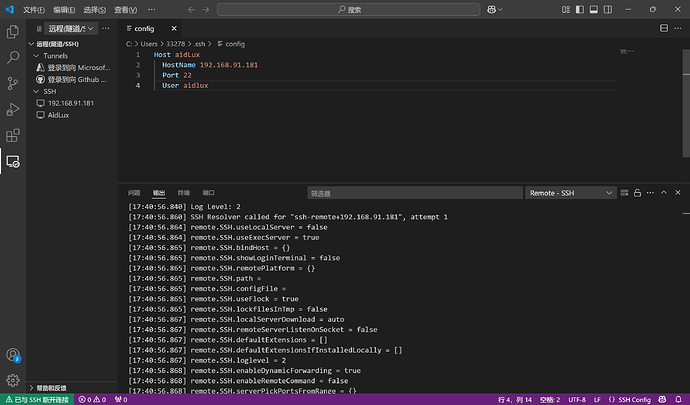Click the 搜索 command center box
Viewport: 690px width, 405px height.
[348, 10]
